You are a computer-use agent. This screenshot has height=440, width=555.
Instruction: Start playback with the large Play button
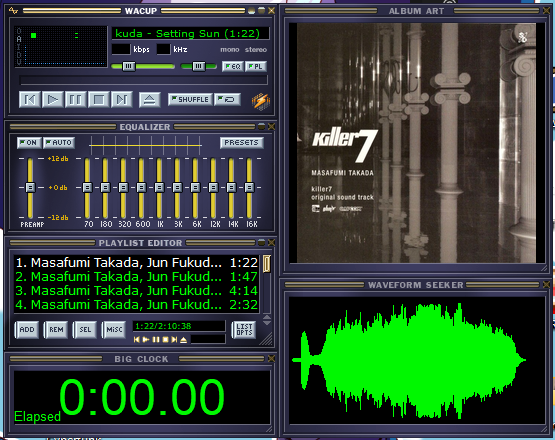click(x=52, y=100)
